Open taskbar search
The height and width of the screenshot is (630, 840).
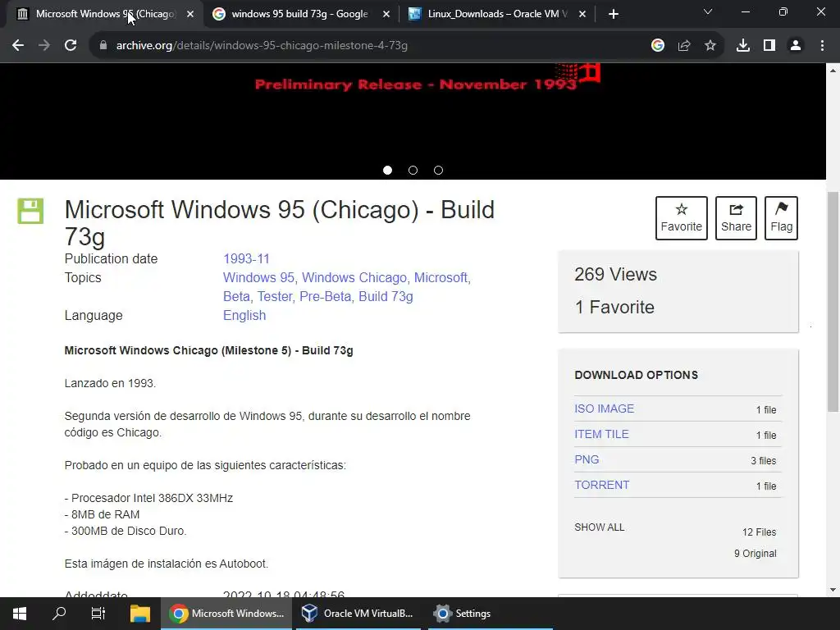(x=59, y=614)
